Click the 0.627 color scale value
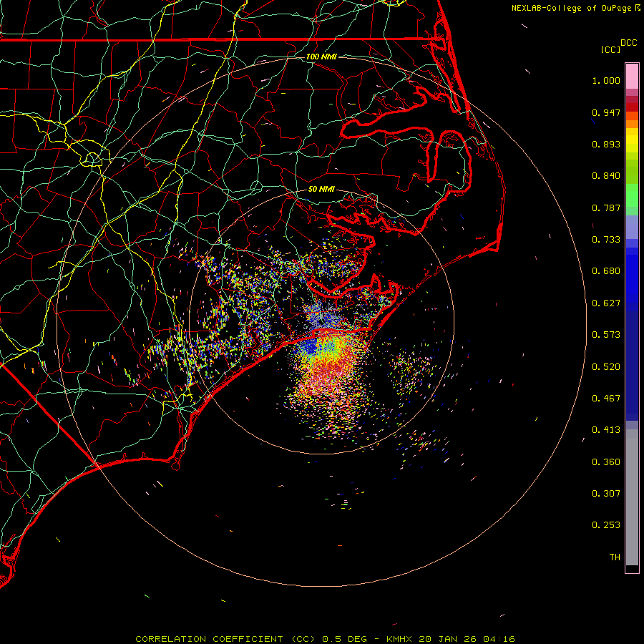The height and width of the screenshot is (644, 644). 606,303
